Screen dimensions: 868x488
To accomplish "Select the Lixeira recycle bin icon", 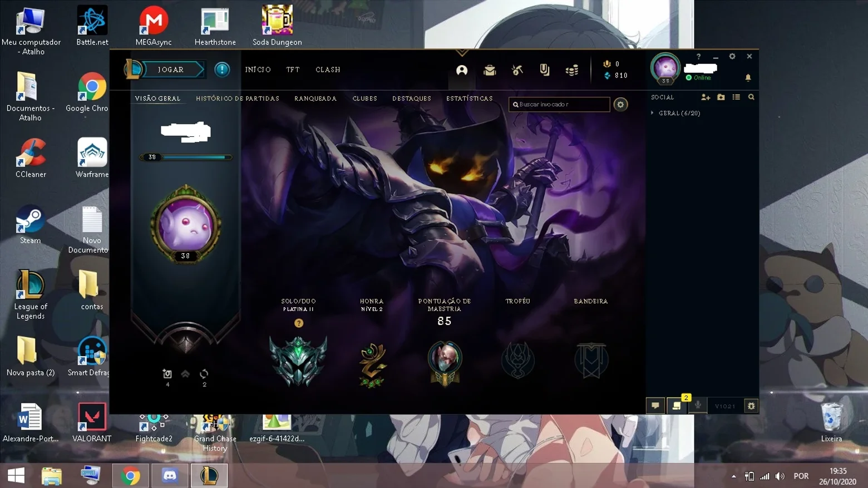I will tap(831, 423).
